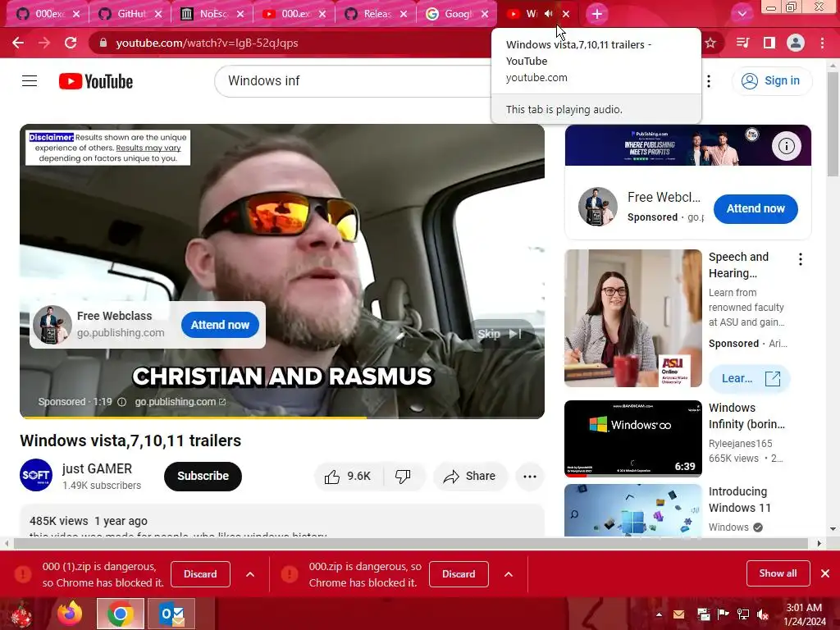Switch to the NoEscape tab
840x630 pixels.
pos(212,14)
